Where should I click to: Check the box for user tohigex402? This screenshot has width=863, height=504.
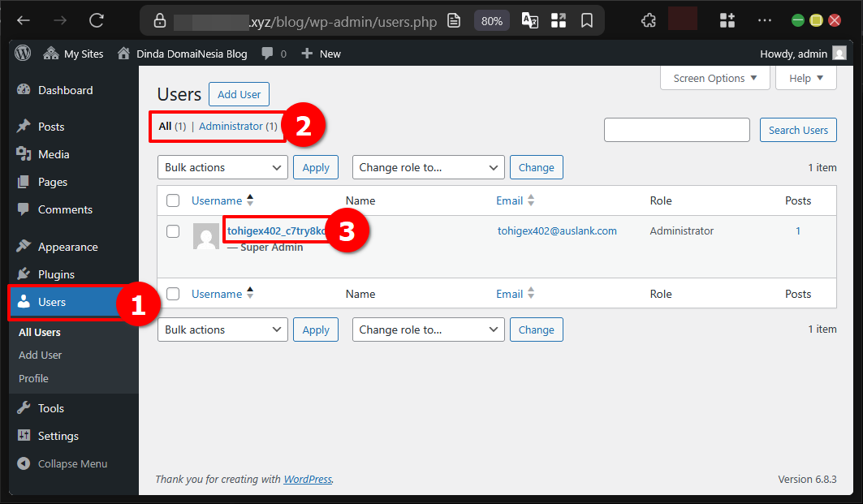click(x=173, y=231)
